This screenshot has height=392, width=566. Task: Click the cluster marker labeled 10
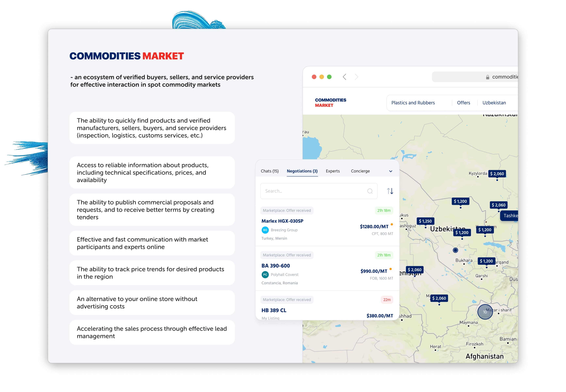(x=485, y=312)
